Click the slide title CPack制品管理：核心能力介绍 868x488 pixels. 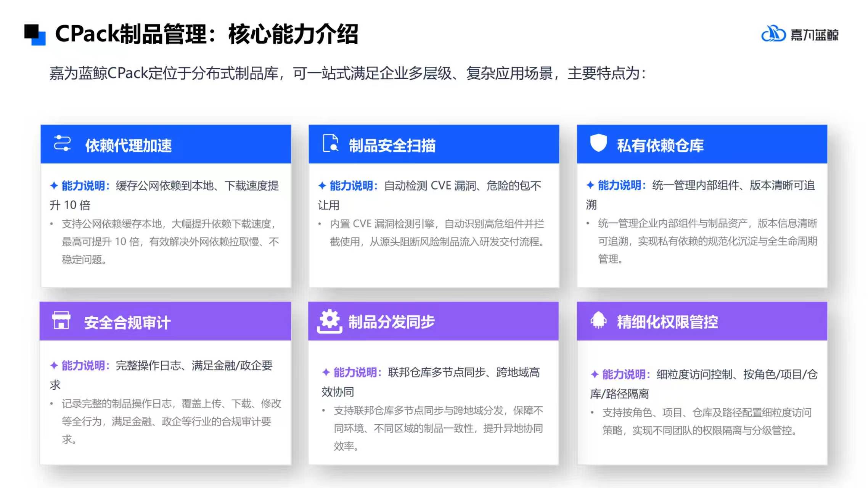click(x=207, y=34)
